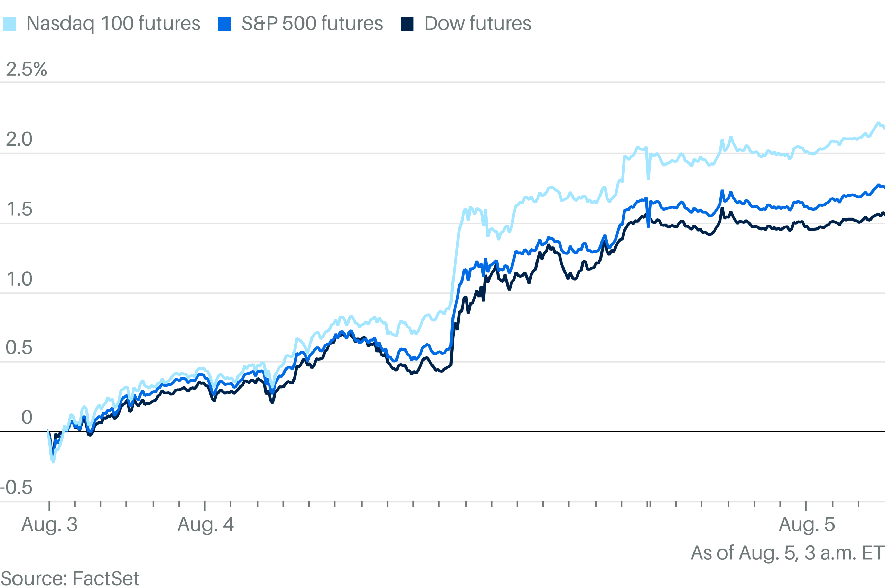Click the 2.5% y-axis label
The image size is (885, 588).
(x=27, y=69)
